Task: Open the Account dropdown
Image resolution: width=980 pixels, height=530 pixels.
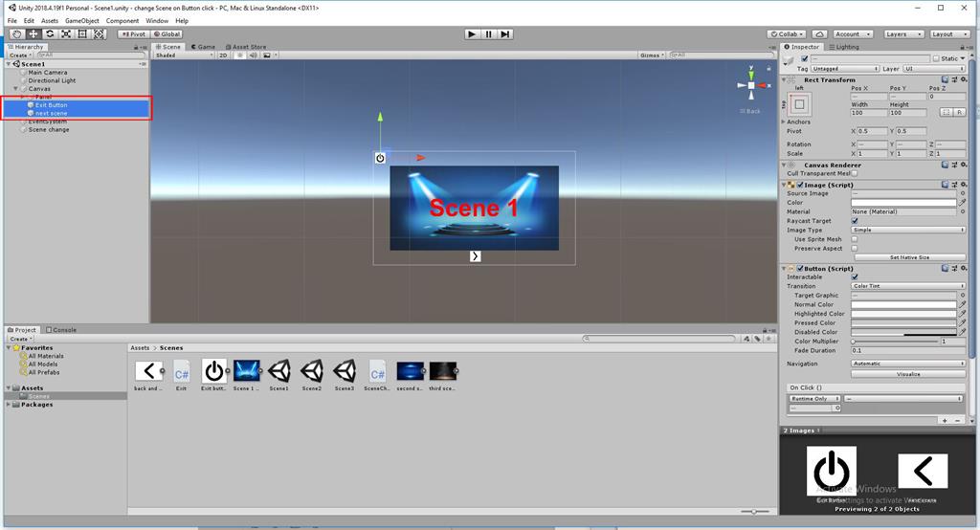Action: (x=852, y=34)
